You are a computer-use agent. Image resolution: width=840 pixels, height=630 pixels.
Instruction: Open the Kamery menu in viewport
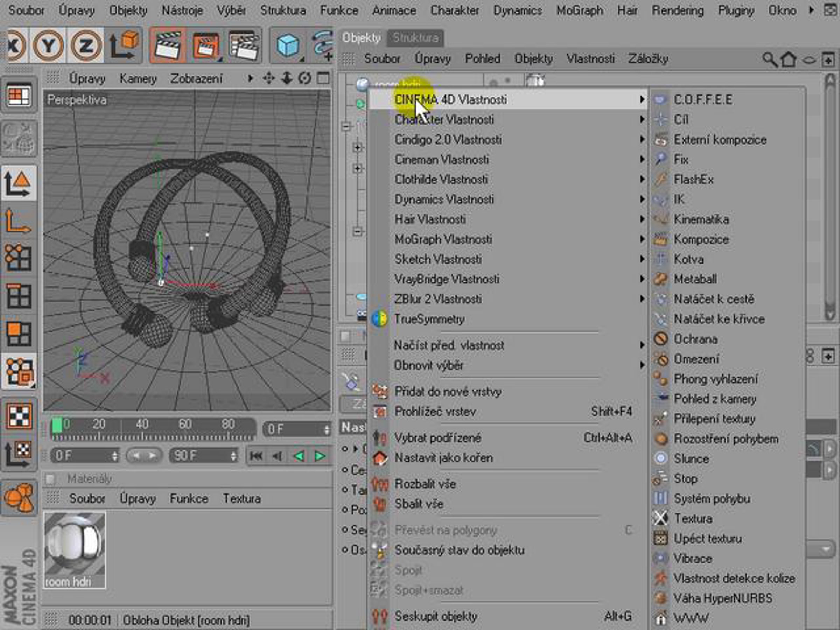tap(138, 79)
